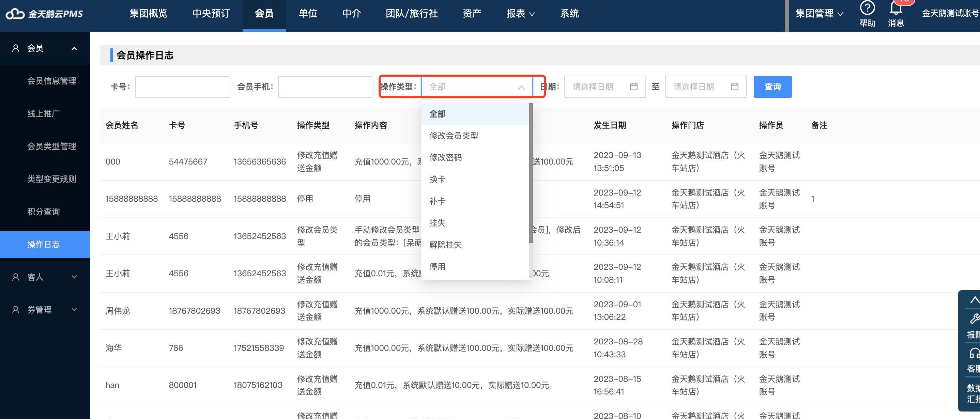Image resolution: width=980 pixels, height=419 pixels.
Task: Select 修改会员类型 option
Action: (x=475, y=136)
